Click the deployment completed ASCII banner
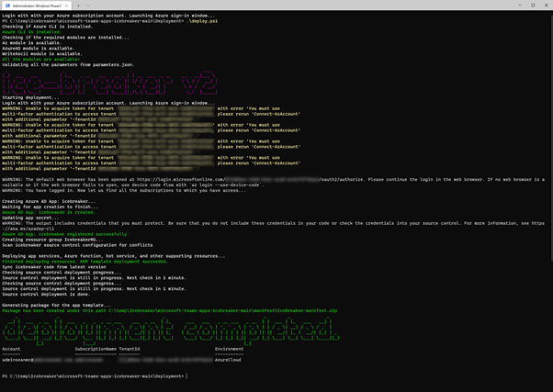The height and width of the screenshot is (392, 553). pos(170,330)
